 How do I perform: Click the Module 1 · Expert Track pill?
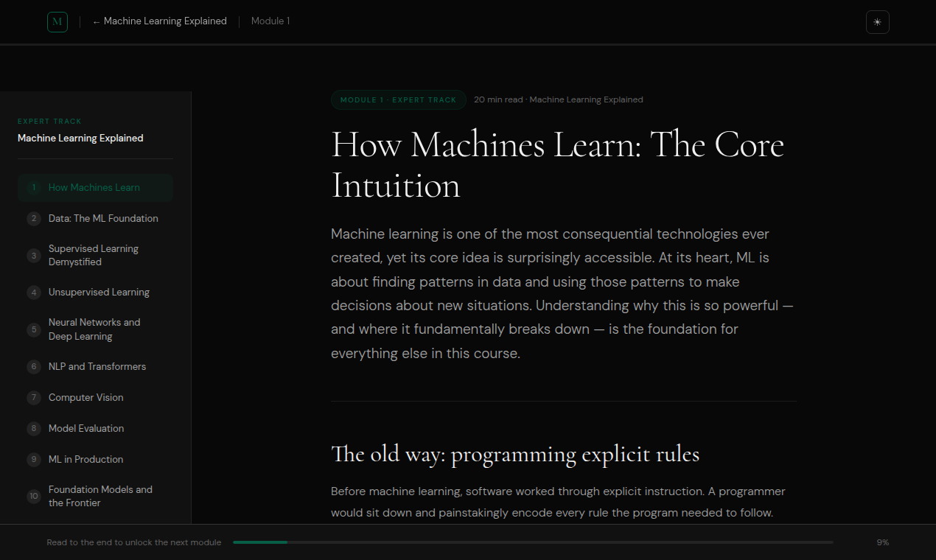[399, 100]
